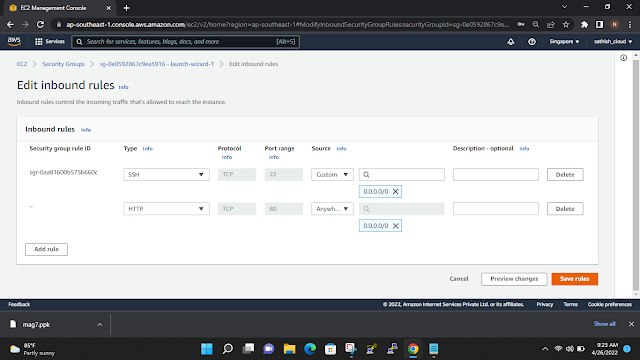Open the Chrome tab search chevron
Screen dimensions: 640x360
pos(564,7)
